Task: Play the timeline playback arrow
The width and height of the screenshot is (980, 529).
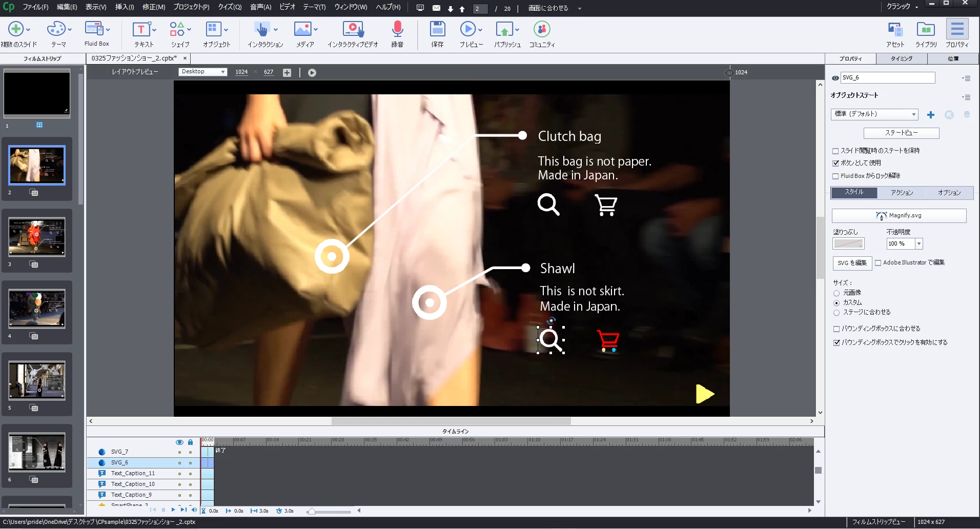Action: [x=173, y=510]
